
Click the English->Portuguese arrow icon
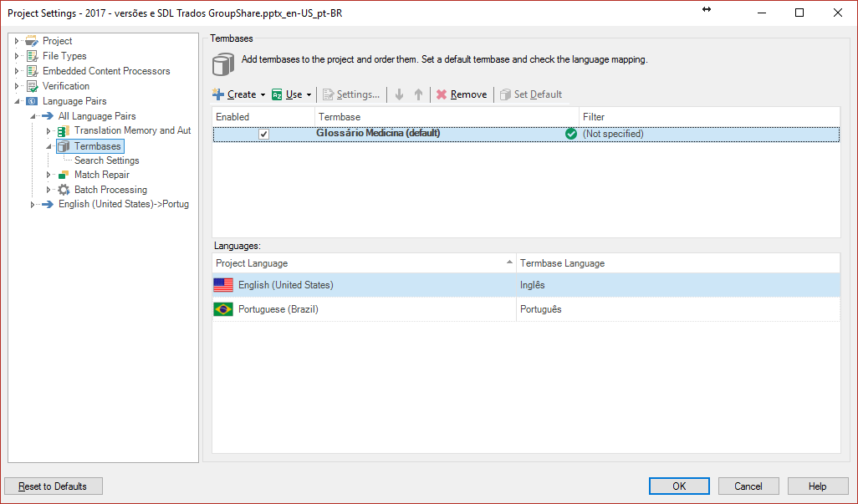pos(48,205)
